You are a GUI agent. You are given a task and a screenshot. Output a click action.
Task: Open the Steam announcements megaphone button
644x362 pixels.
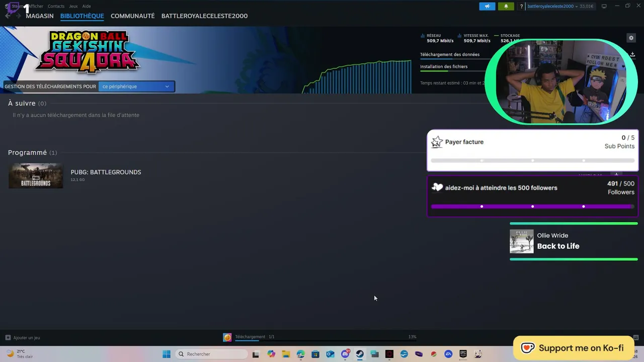pos(487,6)
